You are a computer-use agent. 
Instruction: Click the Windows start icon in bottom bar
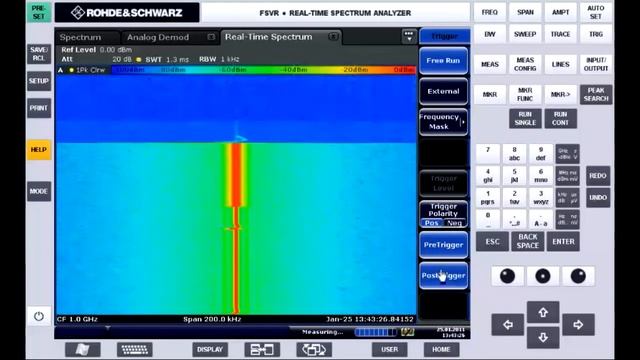tap(83, 349)
